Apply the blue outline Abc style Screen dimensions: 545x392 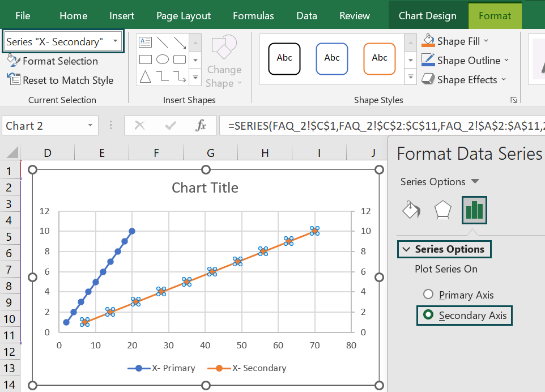[x=332, y=59]
